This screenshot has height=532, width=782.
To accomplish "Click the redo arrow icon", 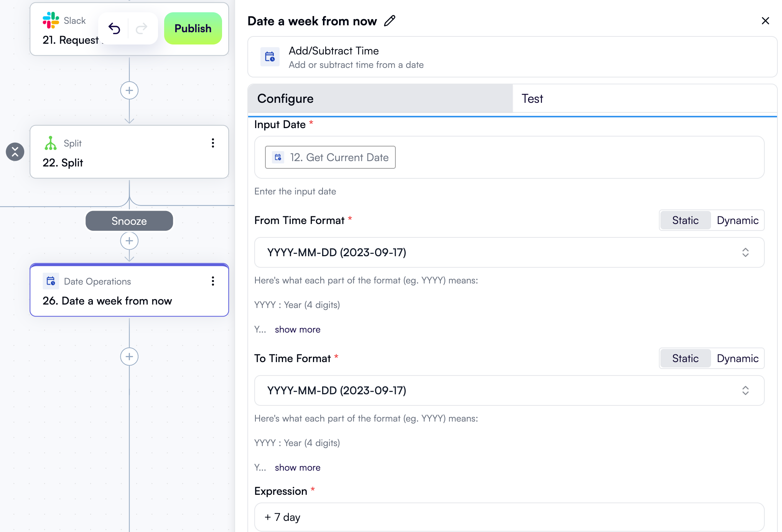I will pos(142,28).
